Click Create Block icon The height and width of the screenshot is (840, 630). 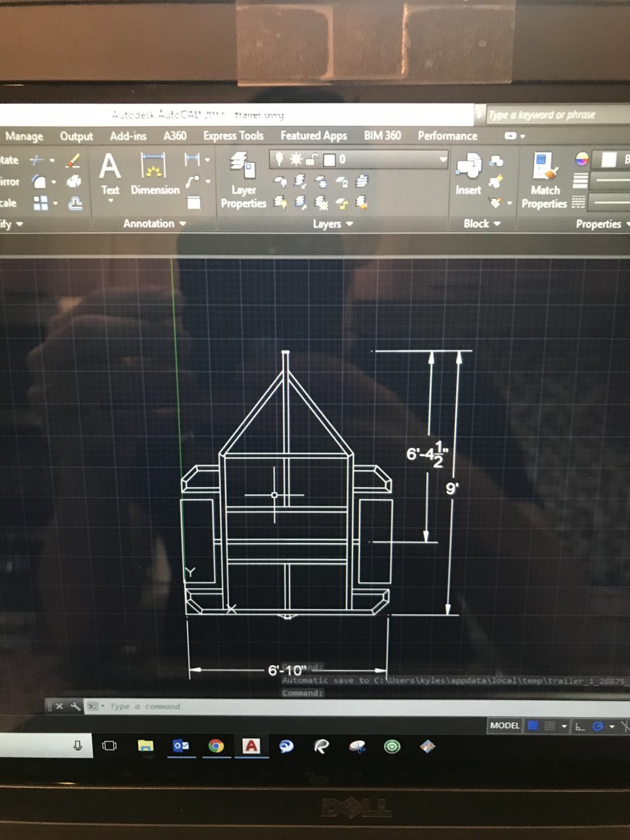pyautogui.click(x=497, y=159)
